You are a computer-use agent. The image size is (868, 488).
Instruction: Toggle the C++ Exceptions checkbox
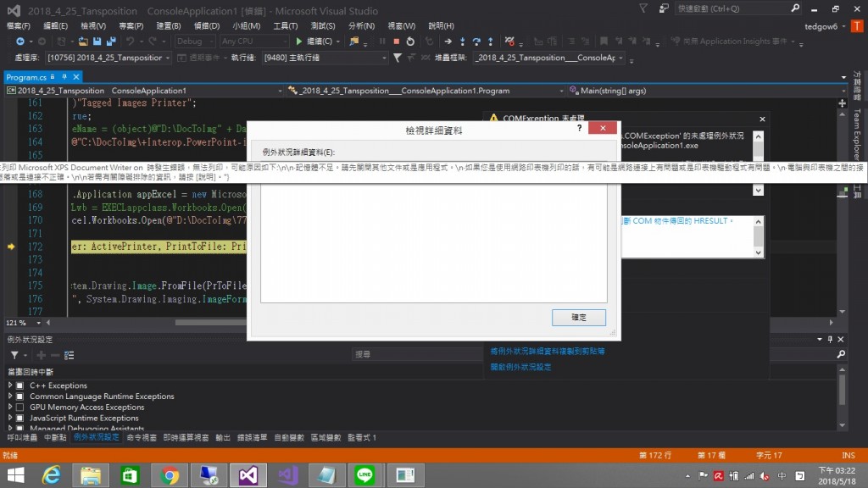pyautogui.click(x=20, y=385)
